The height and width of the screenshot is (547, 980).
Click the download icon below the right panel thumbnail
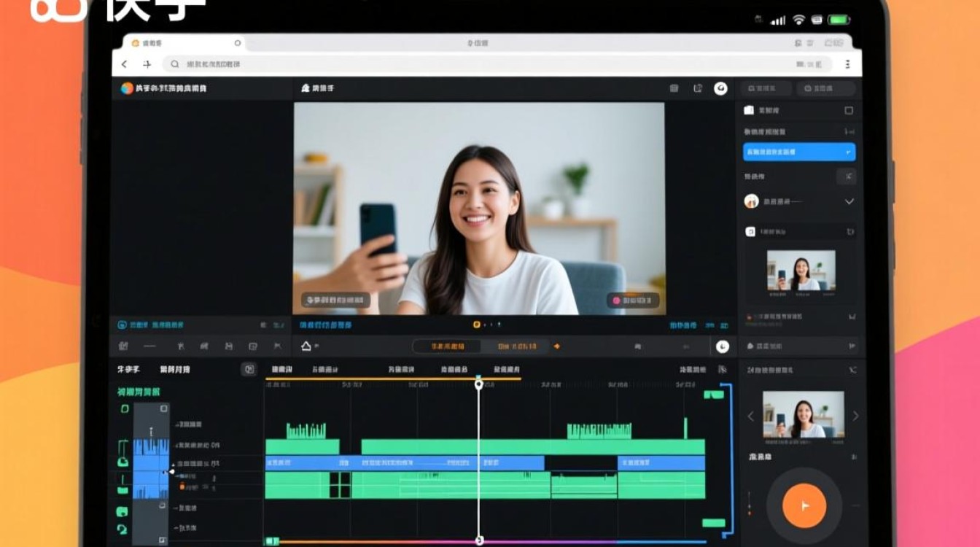coord(852,317)
